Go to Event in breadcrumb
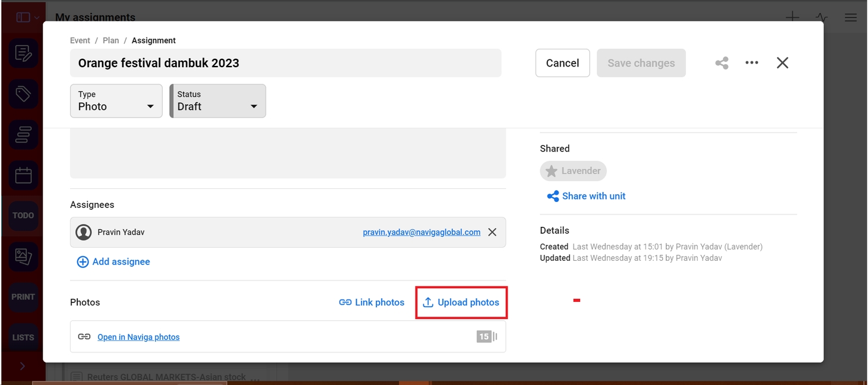 [80, 40]
